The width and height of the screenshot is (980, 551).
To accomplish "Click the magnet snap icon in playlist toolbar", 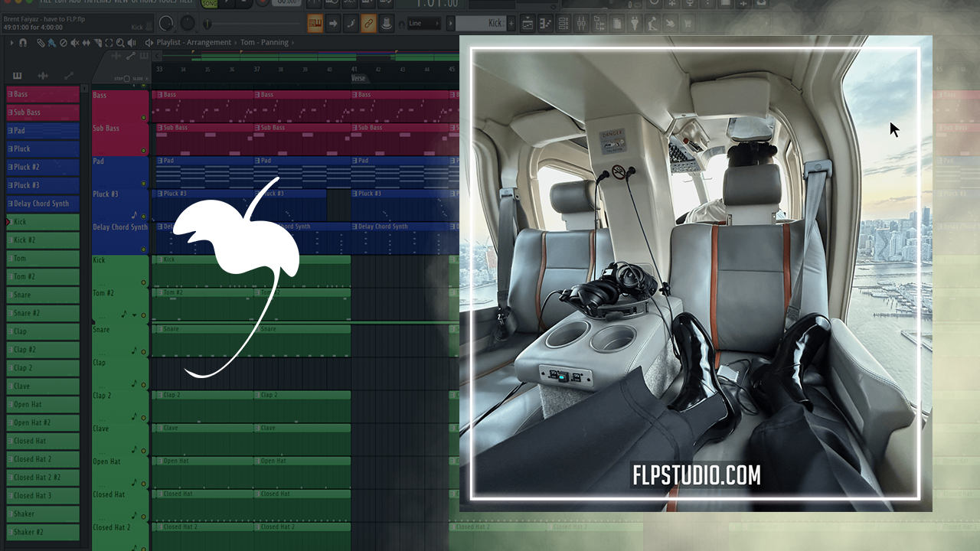I will pos(23,43).
